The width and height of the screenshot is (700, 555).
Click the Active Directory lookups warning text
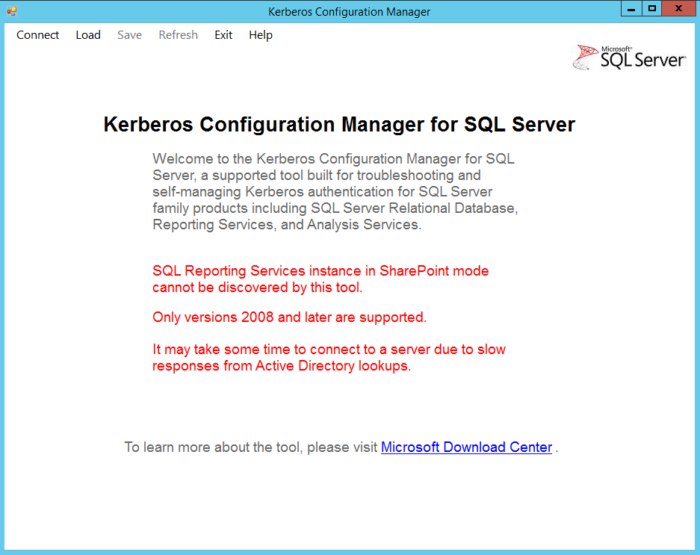329,357
